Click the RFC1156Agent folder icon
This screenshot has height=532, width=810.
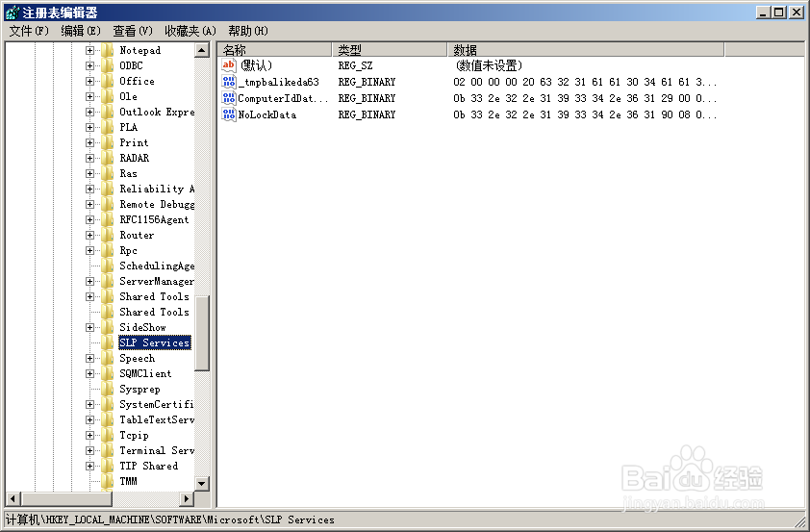(x=108, y=219)
